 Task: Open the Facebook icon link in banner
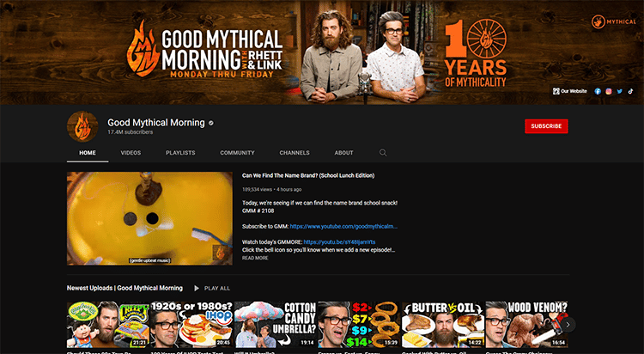[598, 90]
